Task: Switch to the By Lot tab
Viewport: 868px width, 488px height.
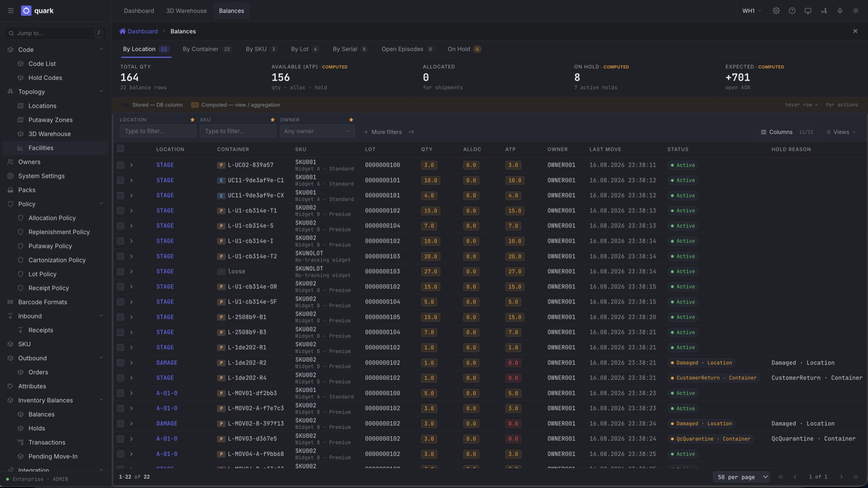Action: tap(305, 49)
